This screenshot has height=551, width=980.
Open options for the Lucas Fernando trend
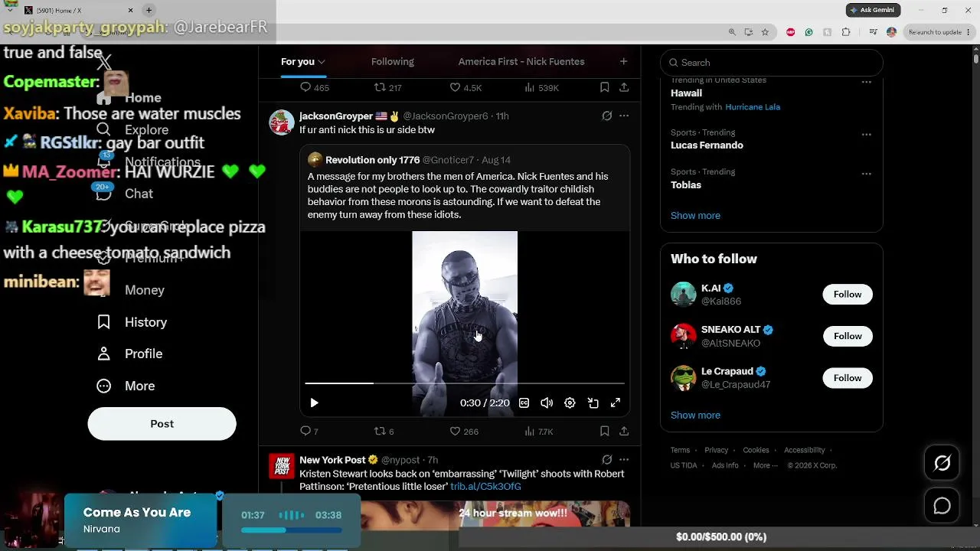coord(866,135)
